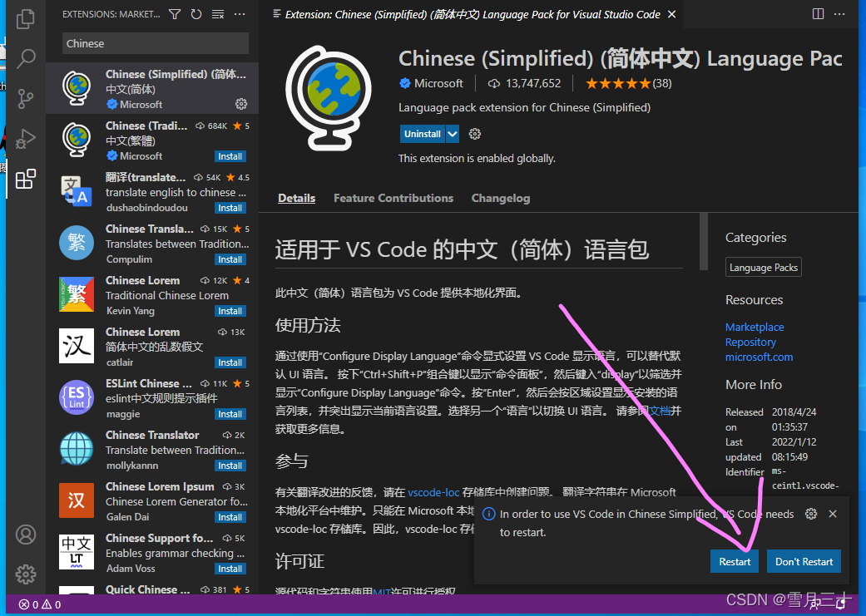Screen dimensions: 866x616
Task: Filter extensions with the funnel icon
Action: [175, 14]
